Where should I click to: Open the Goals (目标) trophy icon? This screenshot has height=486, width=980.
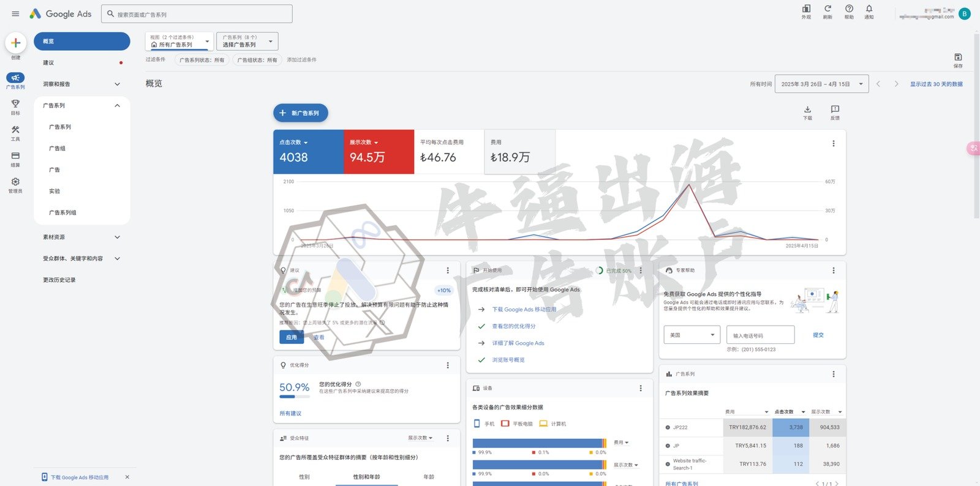pyautogui.click(x=15, y=107)
